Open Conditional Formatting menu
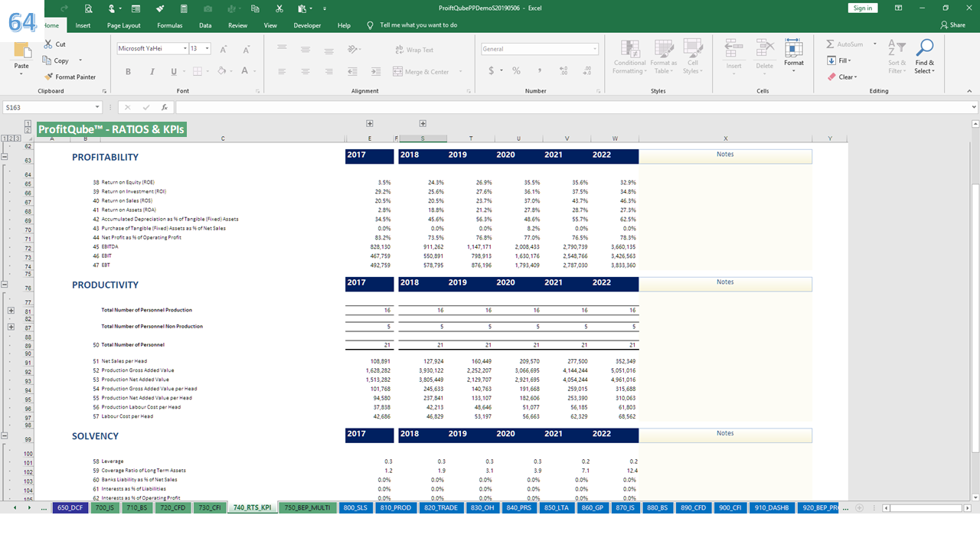Image resolution: width=980 pixels, height=551 pixels. tap(629, 57)
